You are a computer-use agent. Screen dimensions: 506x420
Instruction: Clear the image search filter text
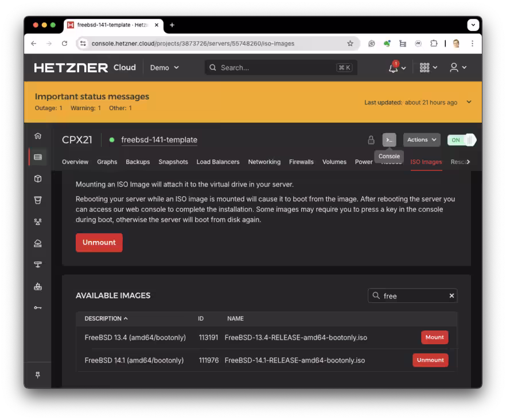pyautogui.click(x=451, y=296)
